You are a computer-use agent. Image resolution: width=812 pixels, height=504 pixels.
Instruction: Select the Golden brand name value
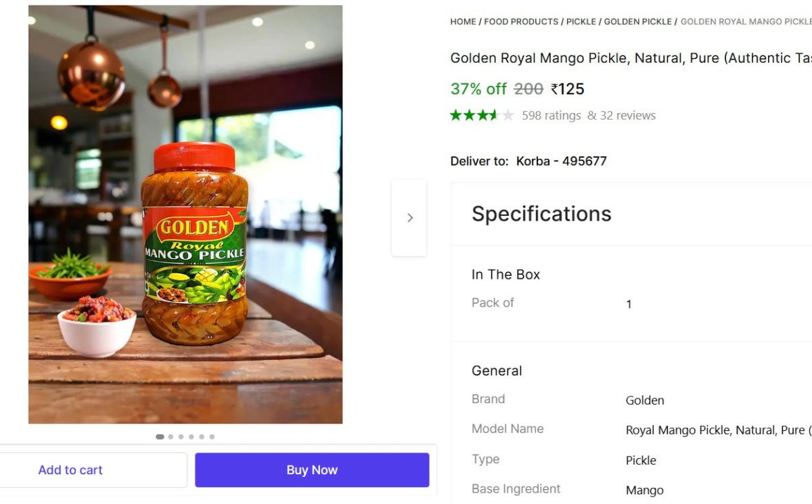click(644, 400)
